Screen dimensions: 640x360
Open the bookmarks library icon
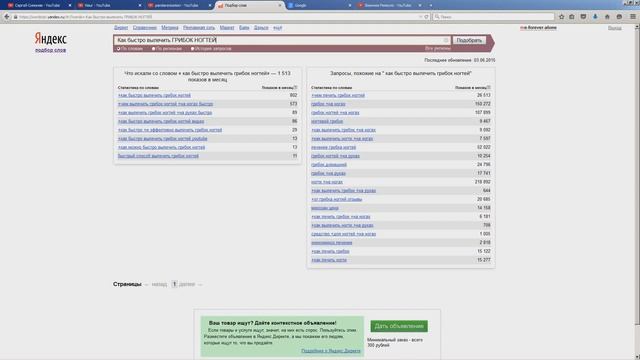572,17
